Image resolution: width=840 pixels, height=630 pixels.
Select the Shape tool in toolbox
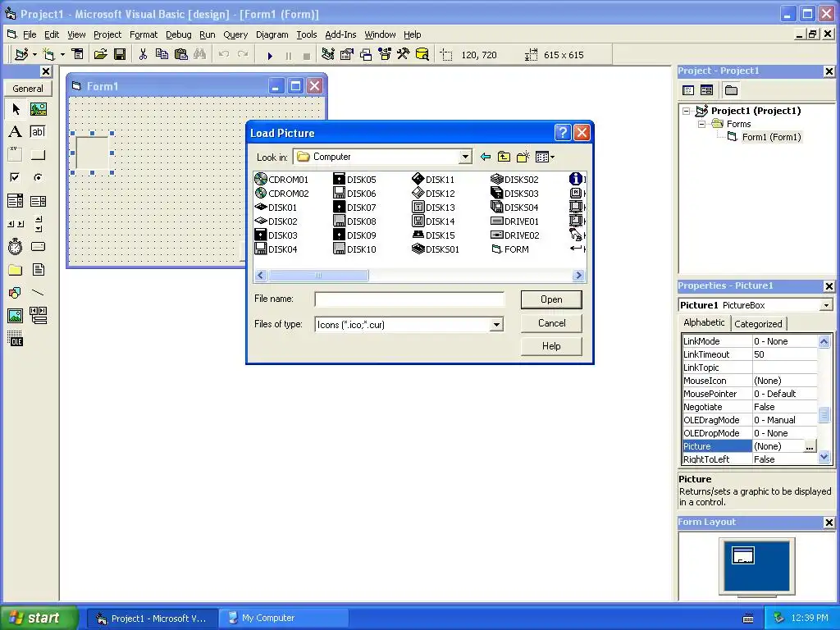(16, 293)
